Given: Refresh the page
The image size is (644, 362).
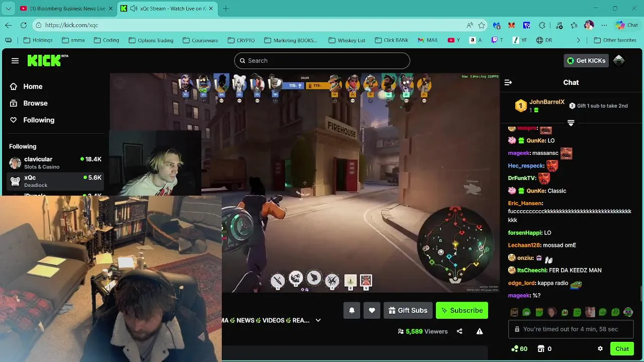Looking at the screenshot, I should pos(24,25).
